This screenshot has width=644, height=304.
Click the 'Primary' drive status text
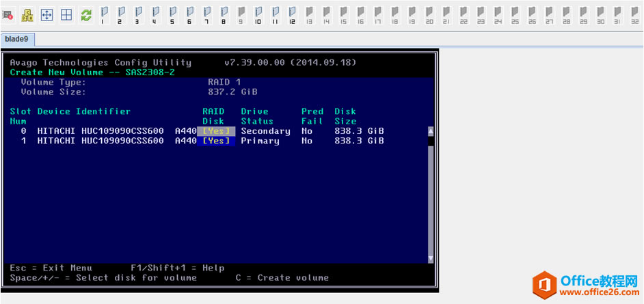coord(260,141)
